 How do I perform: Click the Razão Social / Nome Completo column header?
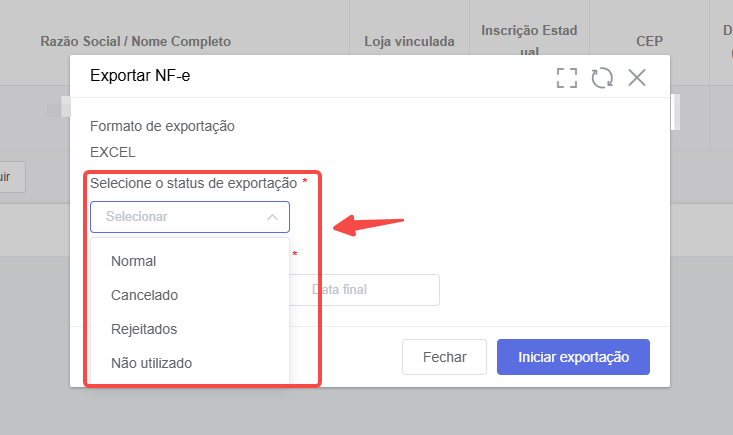coord(136,42)
